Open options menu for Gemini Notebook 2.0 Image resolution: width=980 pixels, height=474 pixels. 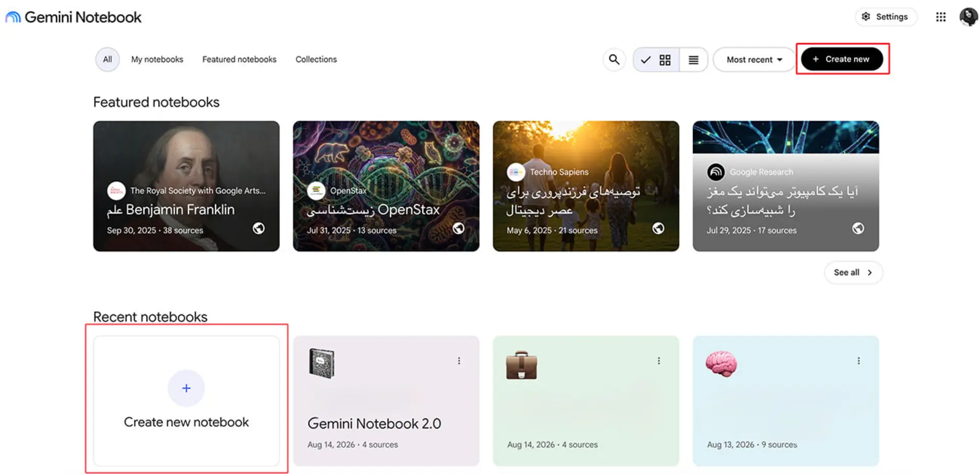tap(459, 361)
